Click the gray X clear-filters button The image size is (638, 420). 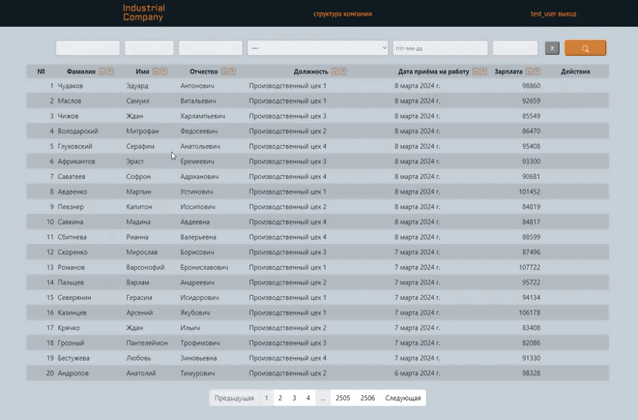click(x=552, y=48)
